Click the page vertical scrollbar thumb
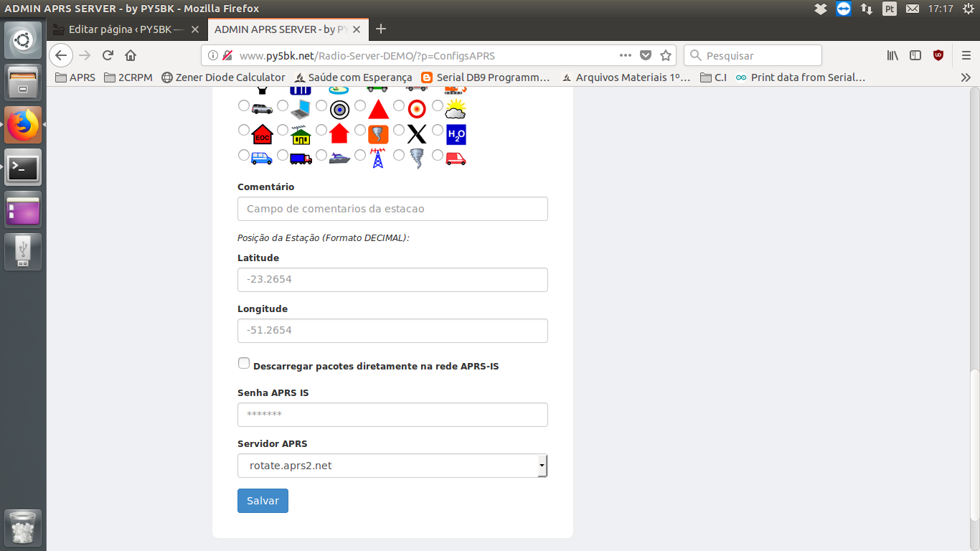The height and width of the screenshot is (551, 980). (x=974, y=445)
